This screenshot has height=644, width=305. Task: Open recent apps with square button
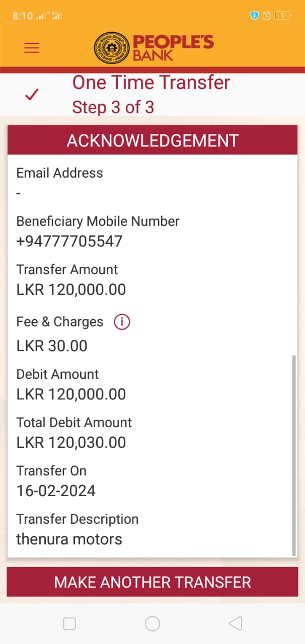click(69, 624)
